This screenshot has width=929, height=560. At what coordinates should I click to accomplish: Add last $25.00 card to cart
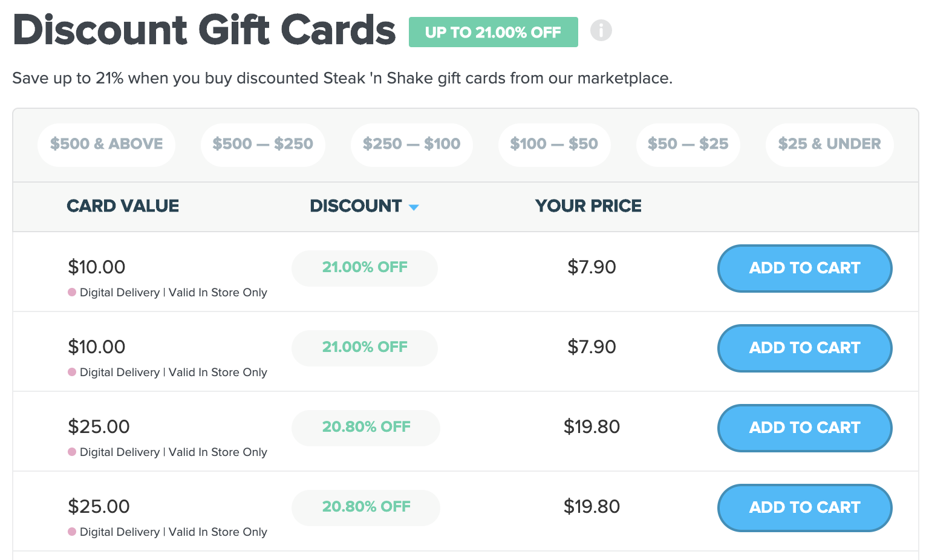coord(804,507)
